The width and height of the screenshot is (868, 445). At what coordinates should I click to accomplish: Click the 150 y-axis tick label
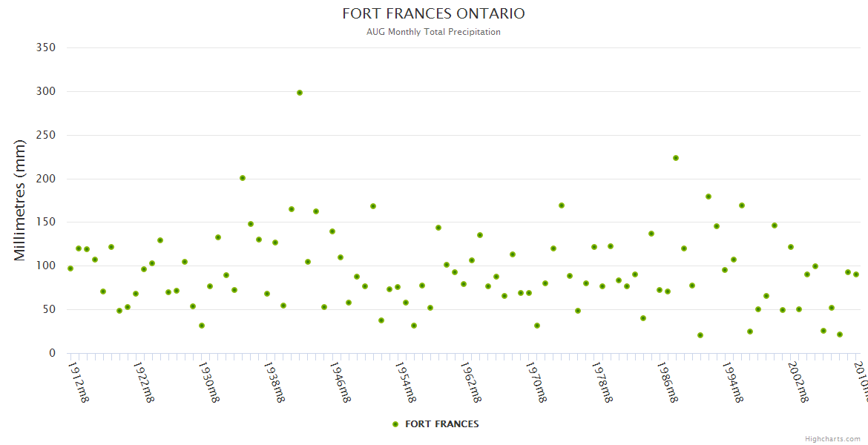(x=46, y=222)
